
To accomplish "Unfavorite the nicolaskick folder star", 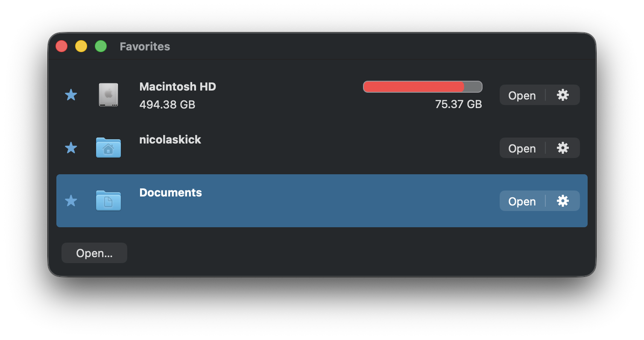I will [x=71, y=148].
